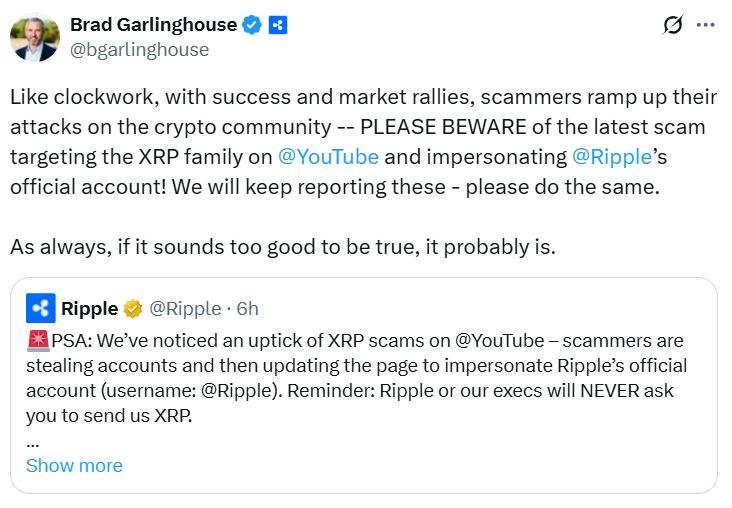Click the ellipsis line above Show more
732x508 pixels.
pyautogui.click(x=33, y=441)
